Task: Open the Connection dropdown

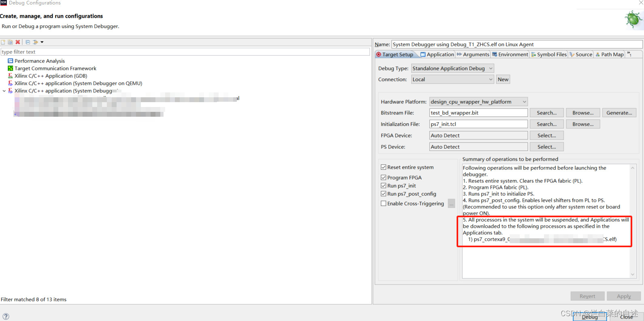Action: pyautogui.click(x=453, y=79)
